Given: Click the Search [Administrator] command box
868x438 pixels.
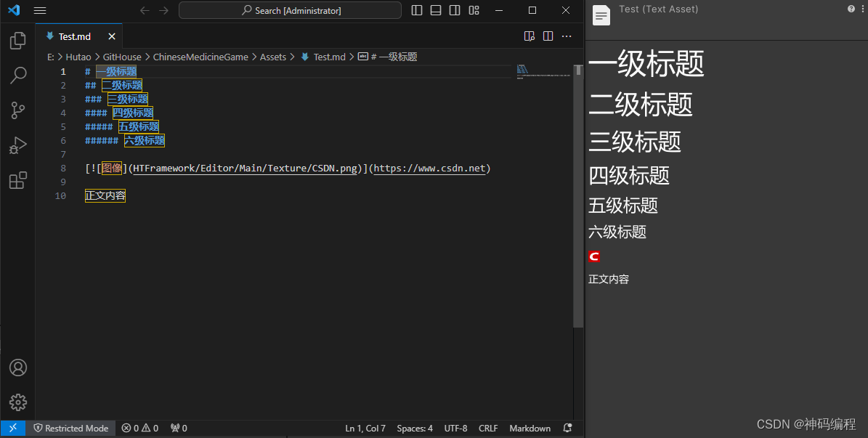Looking at the screenshot, I should 290,10.
